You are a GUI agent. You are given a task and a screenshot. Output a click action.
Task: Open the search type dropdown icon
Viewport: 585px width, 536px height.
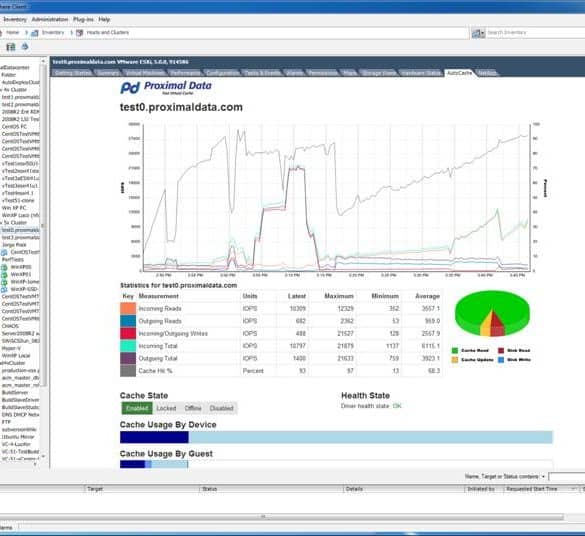pyautogui.click(x=478, y=33)
